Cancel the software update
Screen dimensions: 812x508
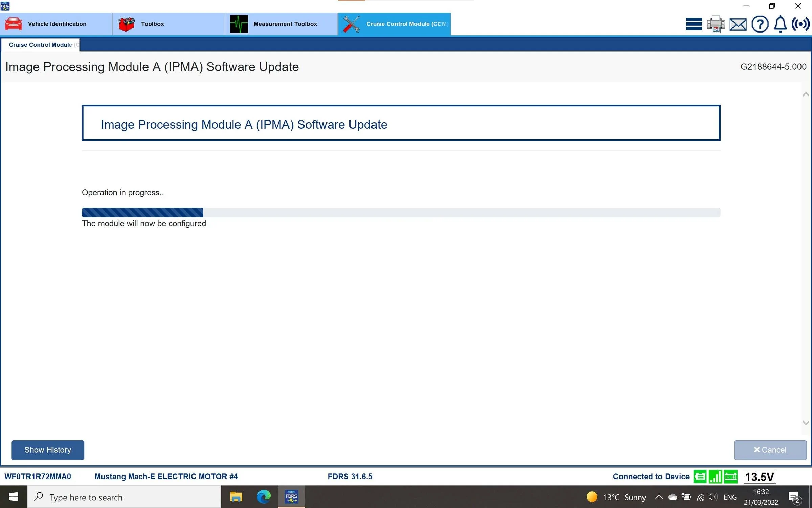pyautogui.click(x=770, y=450)
